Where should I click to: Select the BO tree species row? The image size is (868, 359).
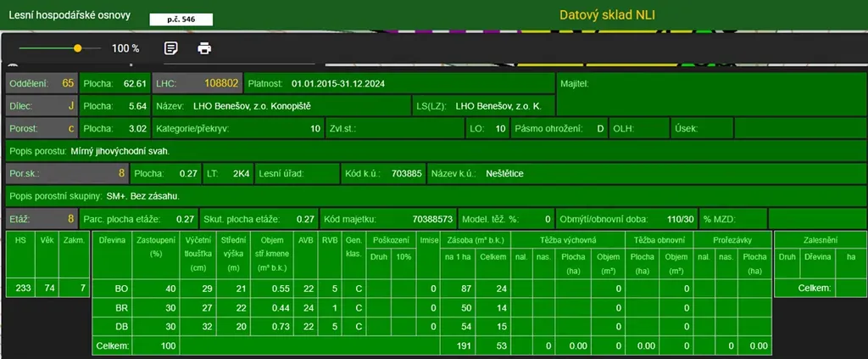point(122,289)
